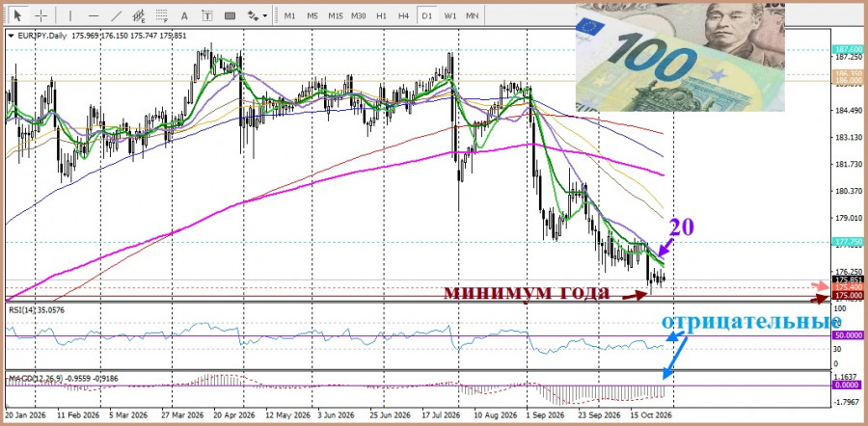
Task: Switch chart to MN monthly timeframe
Action: [x=473, y=16]
